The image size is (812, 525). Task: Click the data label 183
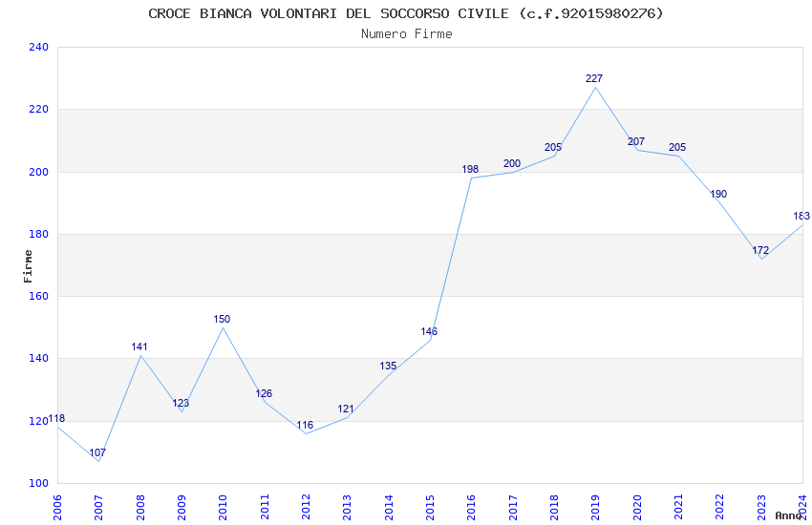[801, 217]
